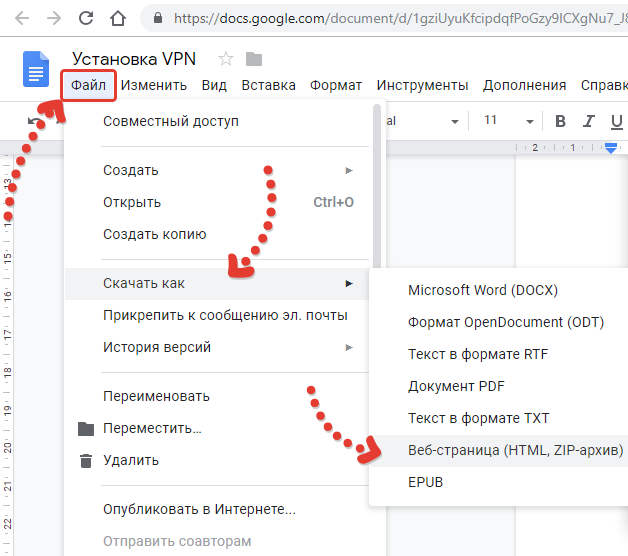Open the Справка menu
Image resolution: width=628 pixels, height=556 pixels.
(604, 85)
